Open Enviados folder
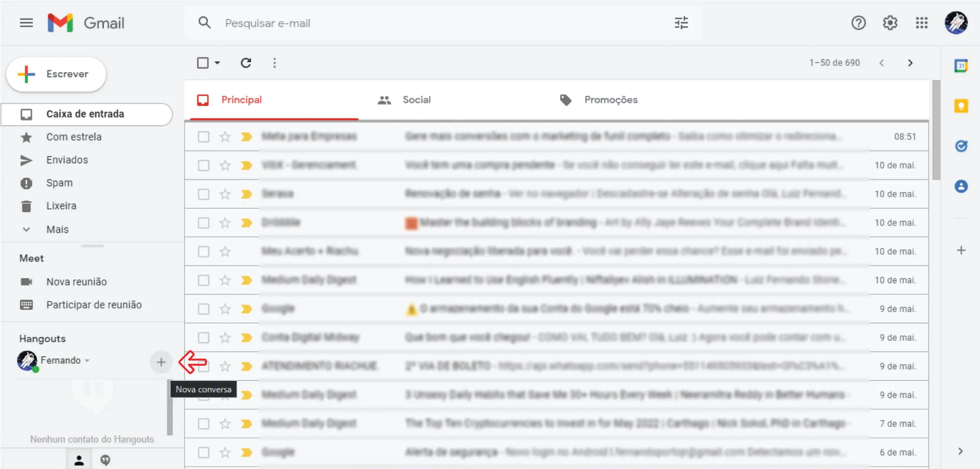980x469 pixels. tap(87, 160)
